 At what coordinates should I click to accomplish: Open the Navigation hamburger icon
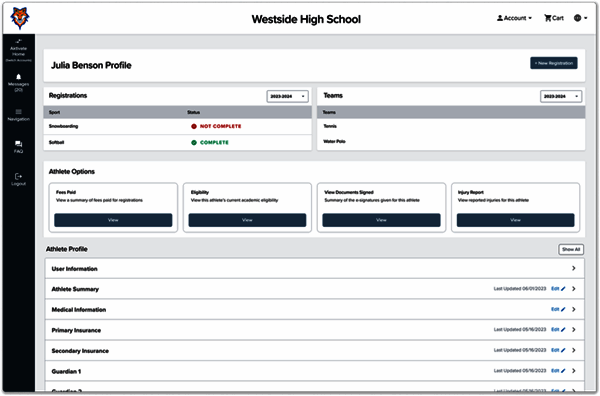18,112
